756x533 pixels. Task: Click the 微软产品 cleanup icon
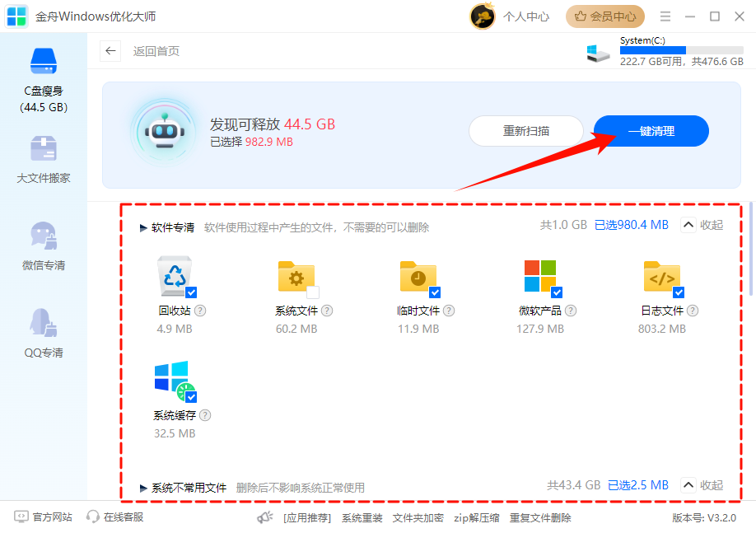click(x=539, y=276)
